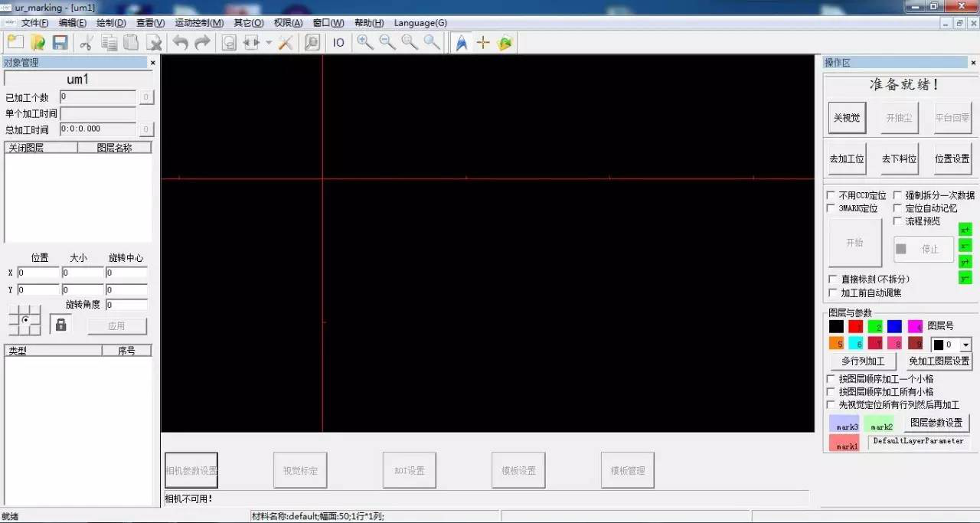
Task: Click the Redo arrow icon
Action: [x=202, y=43]
